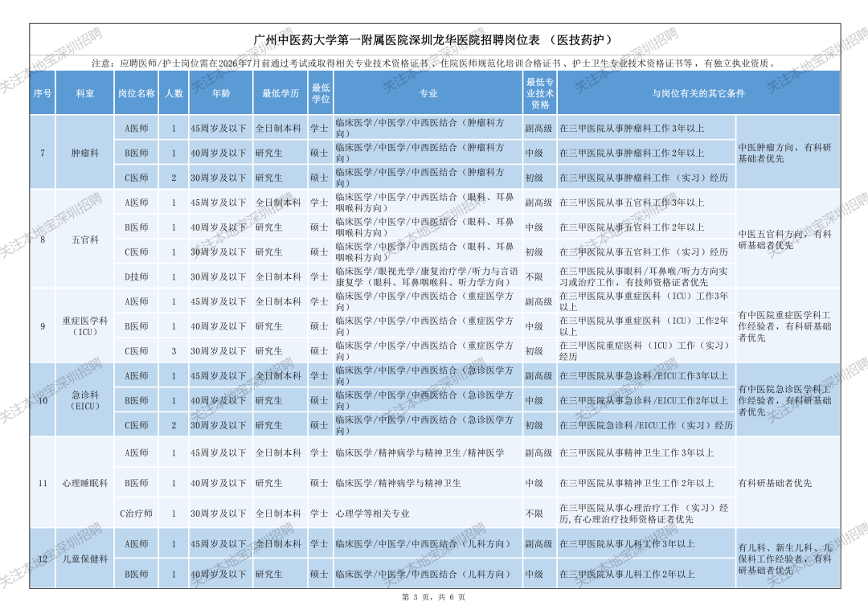Select the 岗位名称 column header
Viewport: 868px width, 614px height.
[136, 93]
